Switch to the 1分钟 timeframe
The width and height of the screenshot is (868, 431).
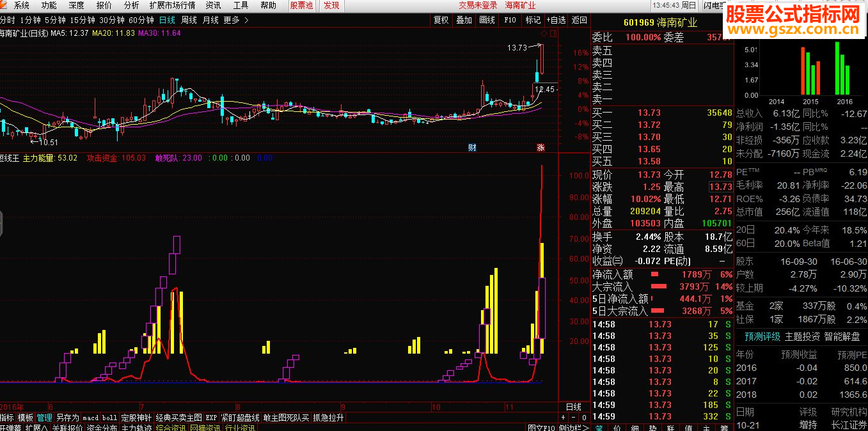pos(30,20)
